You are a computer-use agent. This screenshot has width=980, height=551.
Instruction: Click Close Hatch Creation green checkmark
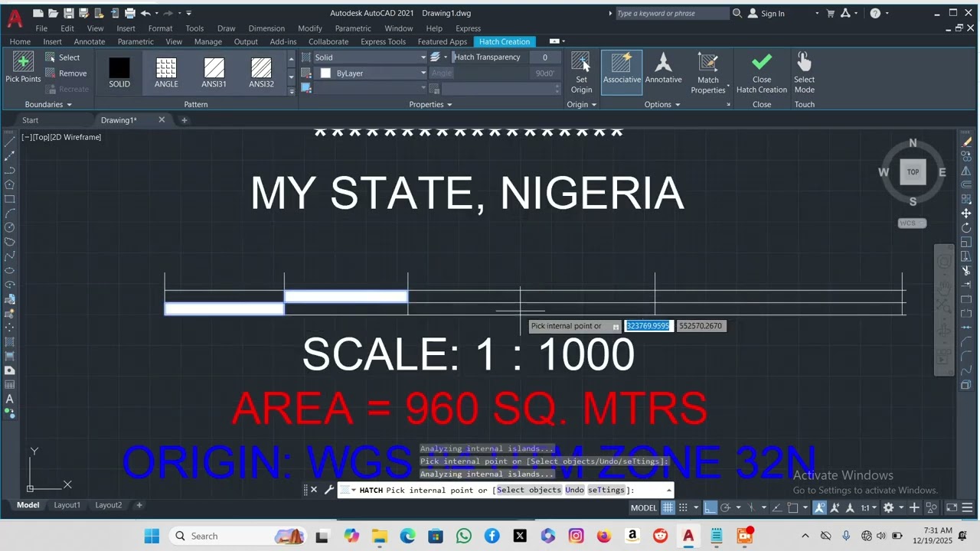pos(762,73)
